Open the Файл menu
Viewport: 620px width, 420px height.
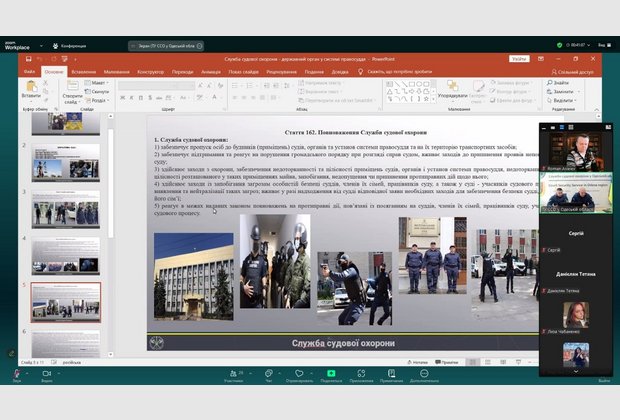tap(30, 72)
